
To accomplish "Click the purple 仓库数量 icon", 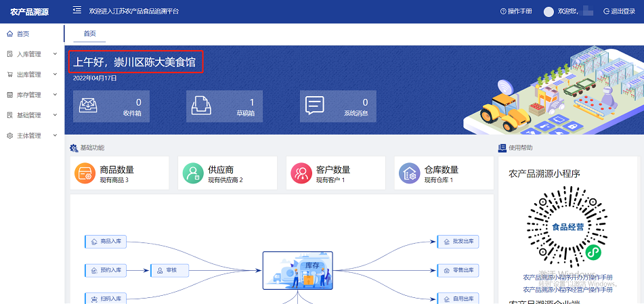I will tap(409, 173).
